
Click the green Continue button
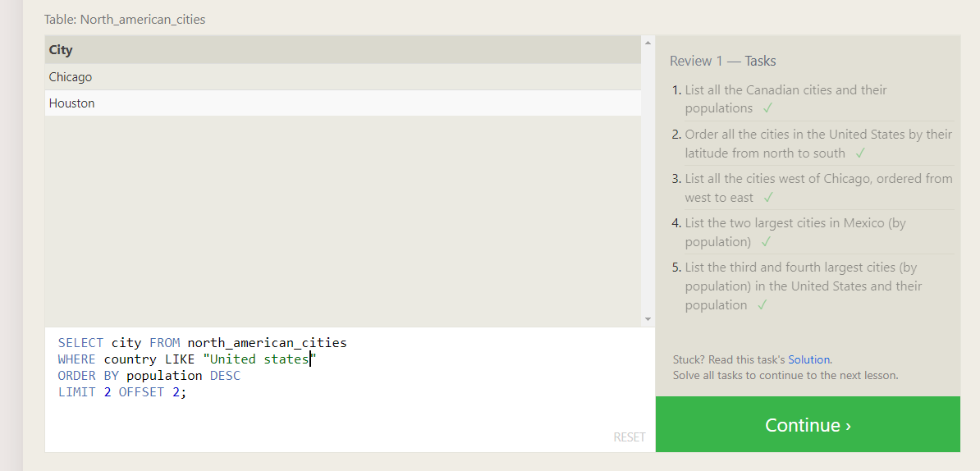click(x=808, y=425)
